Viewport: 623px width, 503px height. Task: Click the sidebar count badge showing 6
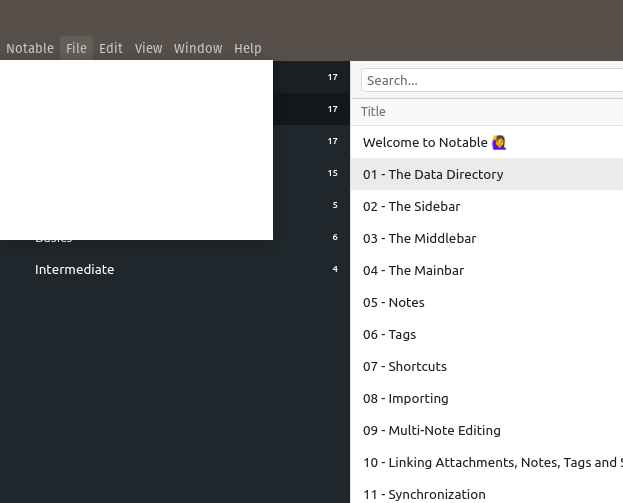coord(335,237)
